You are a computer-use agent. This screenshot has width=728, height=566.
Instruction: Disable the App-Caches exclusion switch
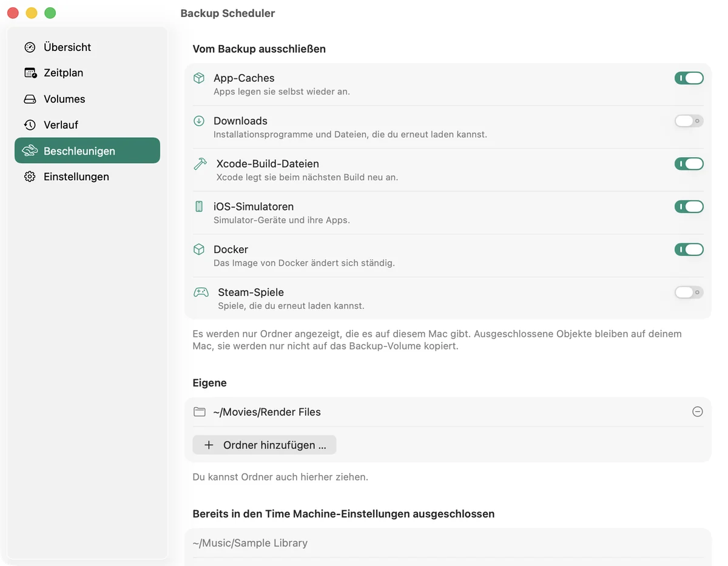tap(689, 78)
